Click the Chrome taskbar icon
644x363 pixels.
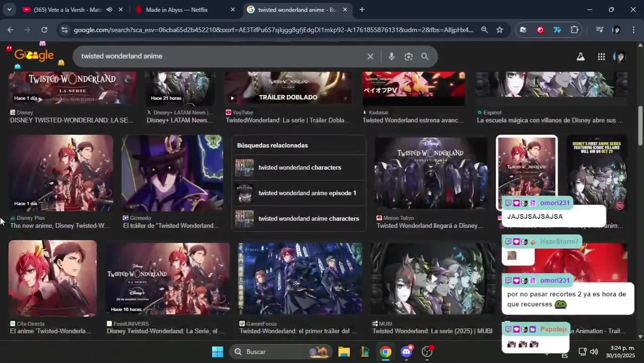coord(385,351)
